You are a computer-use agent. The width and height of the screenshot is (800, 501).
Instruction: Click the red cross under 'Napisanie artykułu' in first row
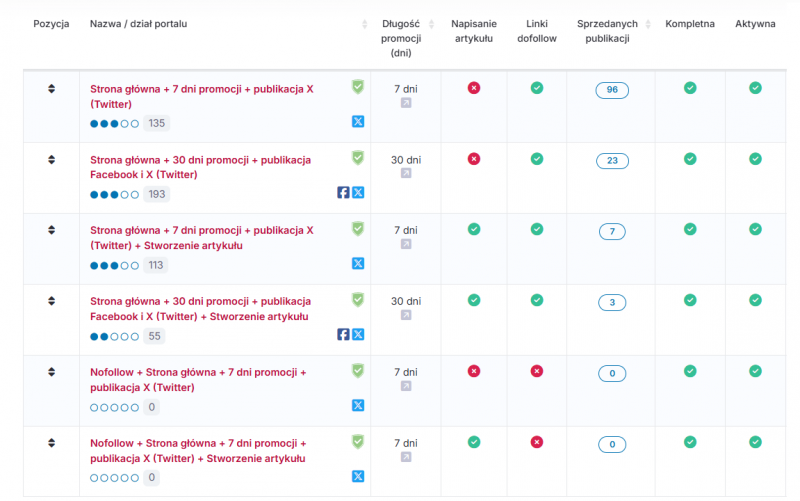point(474,88)
